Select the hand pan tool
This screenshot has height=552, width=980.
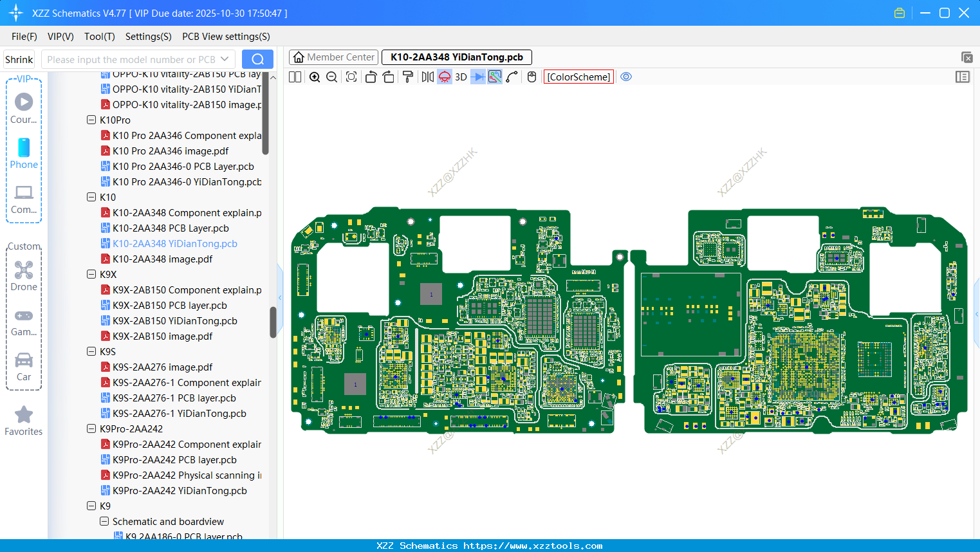tap(532, 77)
